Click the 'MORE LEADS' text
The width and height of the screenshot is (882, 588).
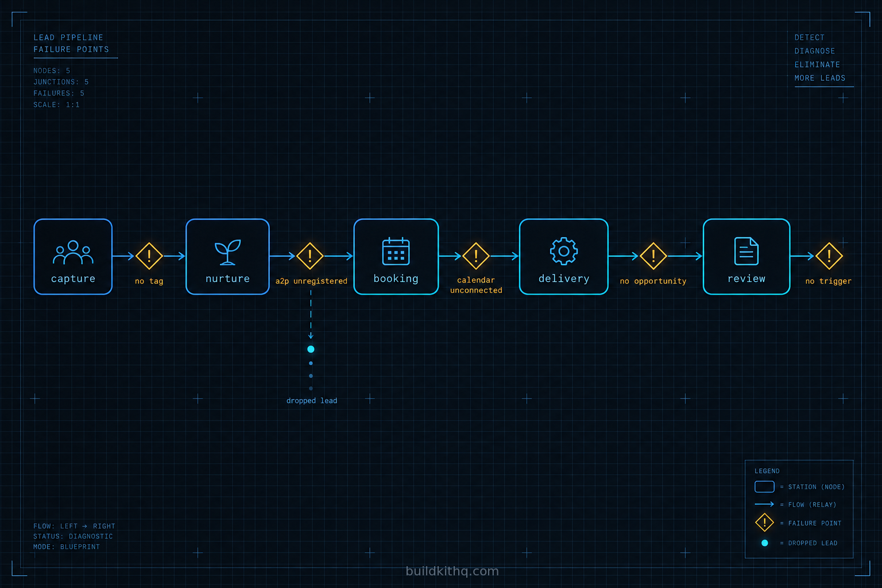[820, 78]
